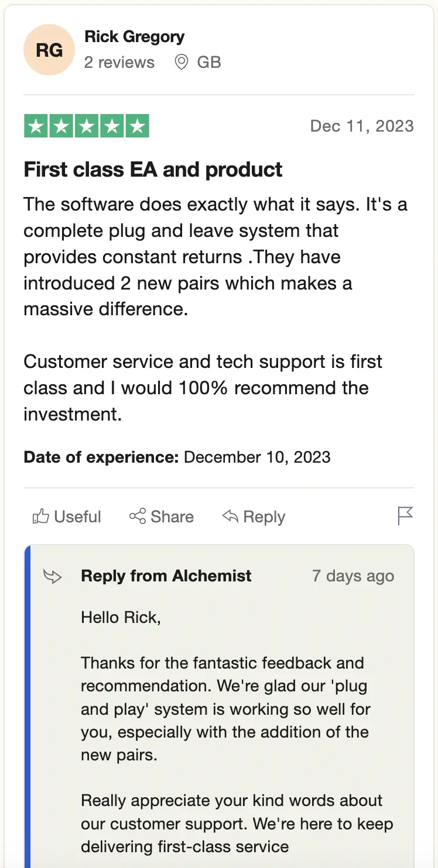Image resolution: width=438 pixels, height=868 pixels.
Task: Click the "Reply from Alchemist" heading
Action: click(166, 576)
